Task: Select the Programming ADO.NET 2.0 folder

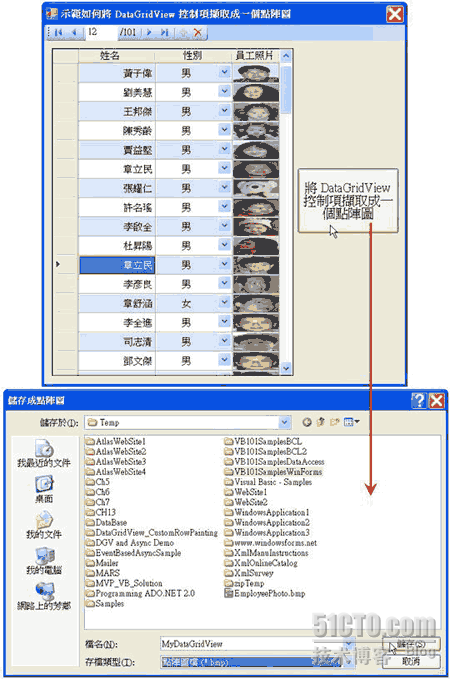Action: 140,593
